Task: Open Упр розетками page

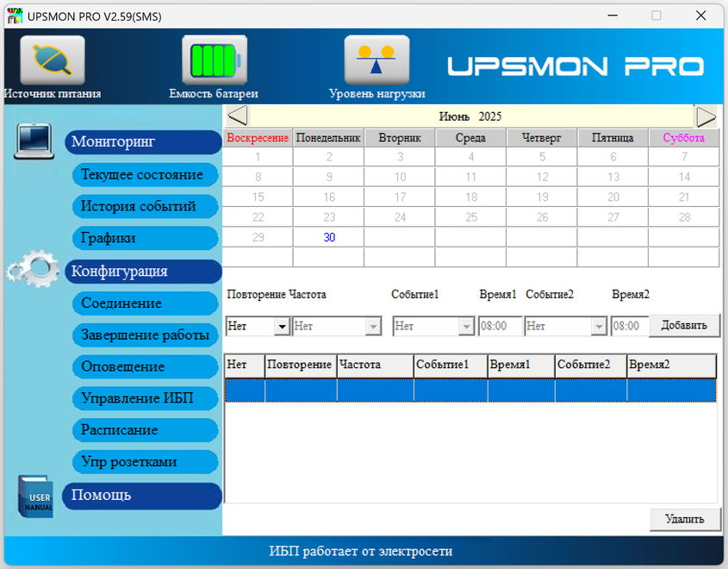Action: click(146, 462)
